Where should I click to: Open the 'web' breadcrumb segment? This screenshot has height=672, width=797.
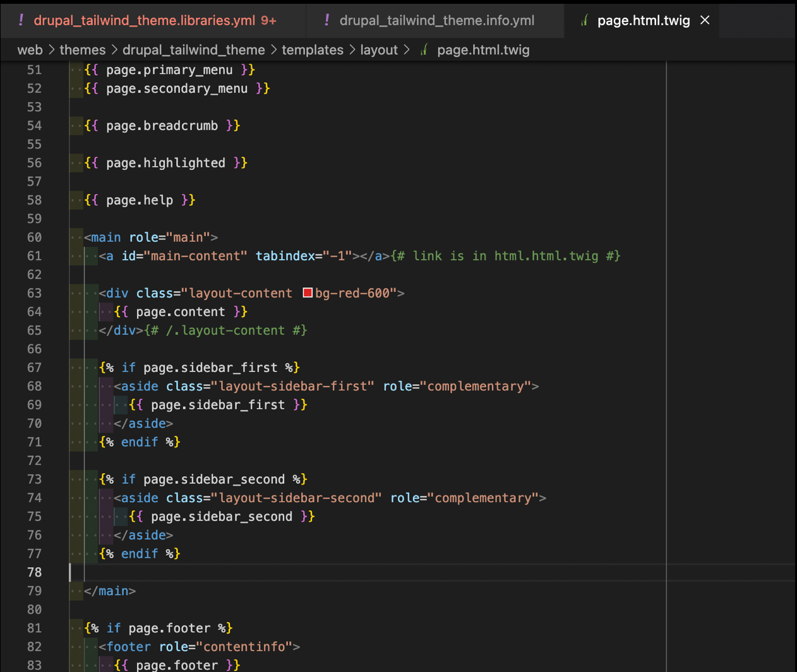[x=30, y=50]
